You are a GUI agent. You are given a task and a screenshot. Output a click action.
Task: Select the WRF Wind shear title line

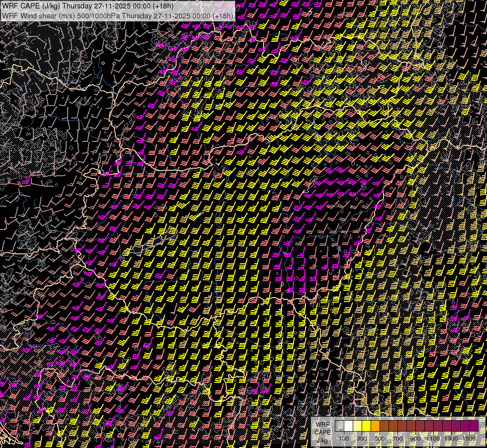tap(118, 15)
